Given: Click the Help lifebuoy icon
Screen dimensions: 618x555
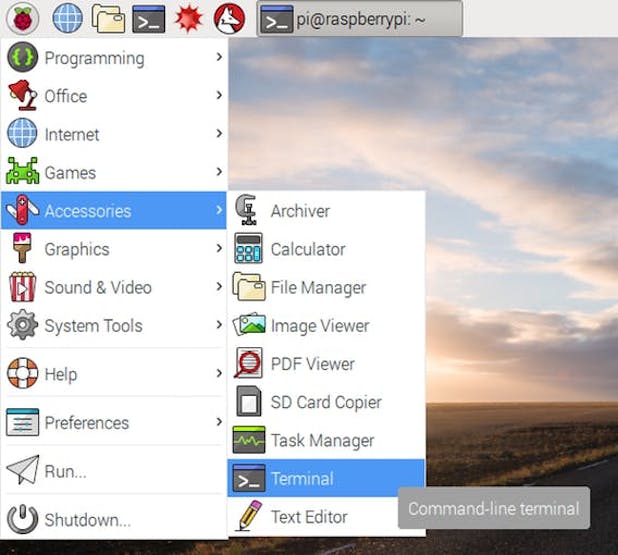Looking at the screenshot, I should pos(22,373).
